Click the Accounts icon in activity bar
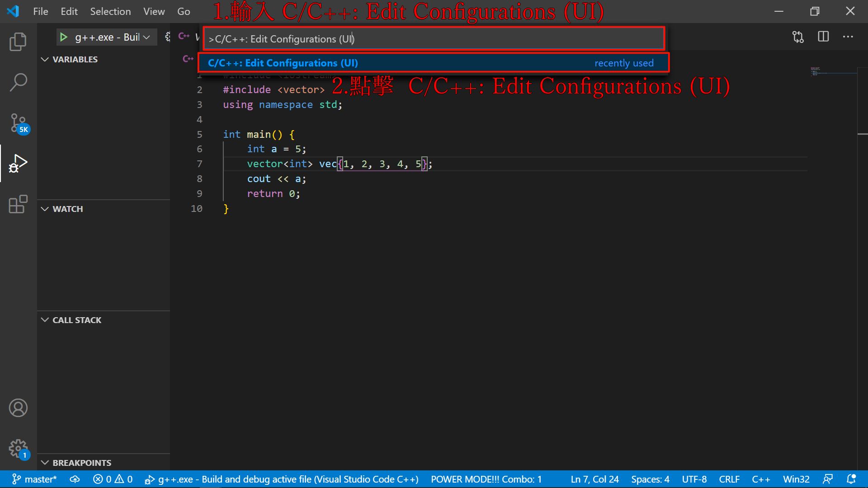 click(x=18, y=408)
